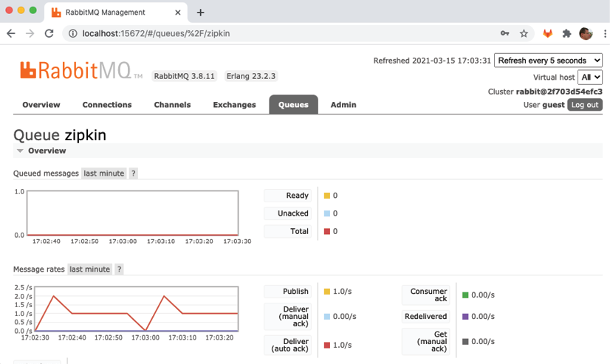This screenshot has width=610, height=364.
Task: Click the Ready legend label
Action: coord(287,195)
